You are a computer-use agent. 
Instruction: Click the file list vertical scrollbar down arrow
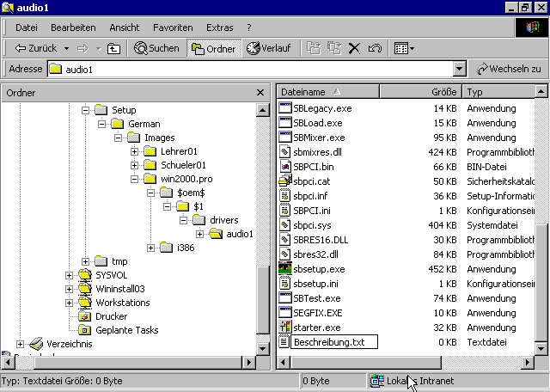pos(541,348)
